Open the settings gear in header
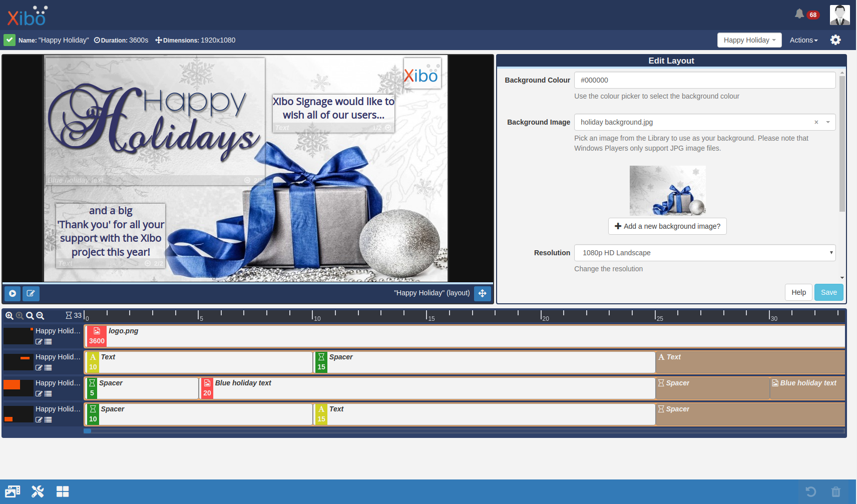Image resolution: width=857 pixels, height=504 pixels. (835, 40)
